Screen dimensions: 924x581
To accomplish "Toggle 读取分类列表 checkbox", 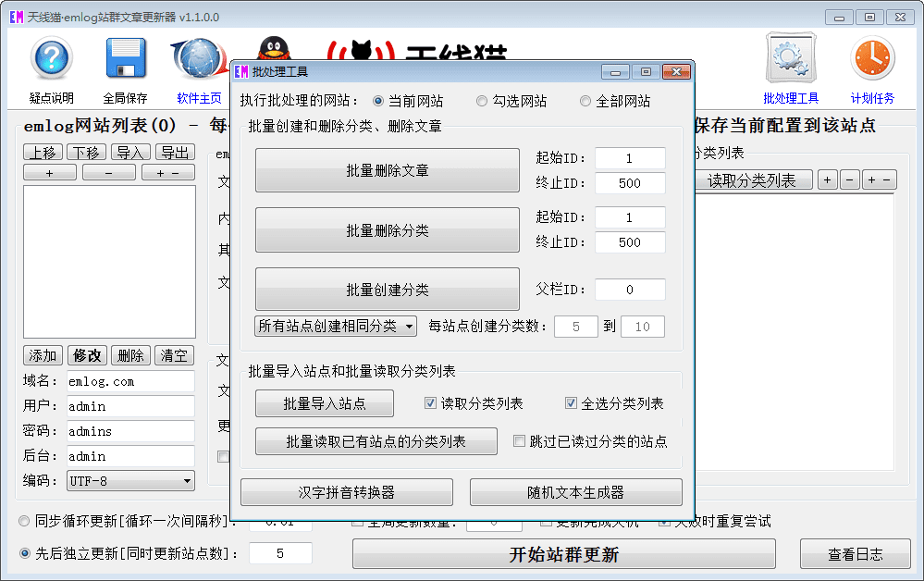I will [x=430, y=403].
